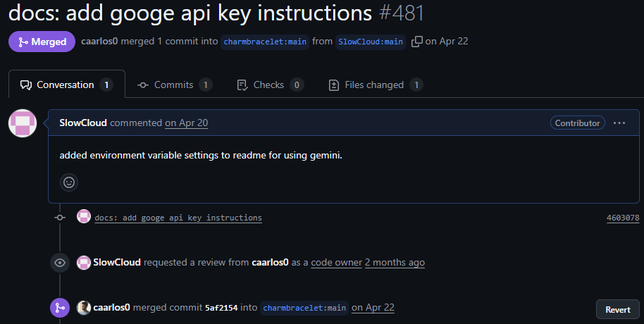Open the SlowCloud:main head branch link
The width and height of the screenshot is (644, 324).
tap(371, 42)
